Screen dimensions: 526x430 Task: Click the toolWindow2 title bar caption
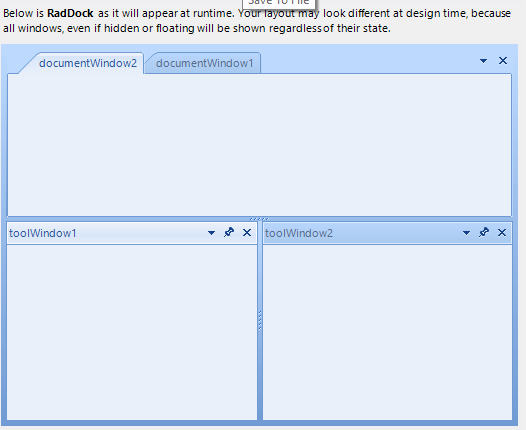(x=299, y=233)
